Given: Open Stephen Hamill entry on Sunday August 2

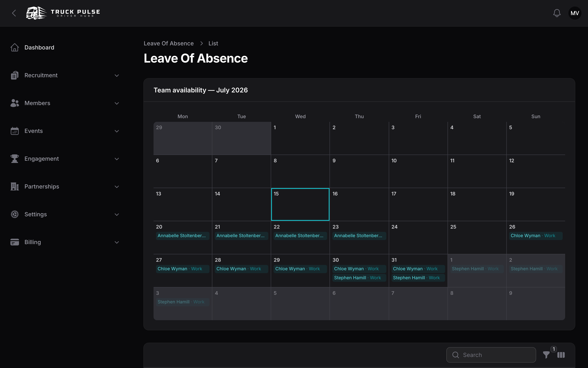Looking at the screenshot, I should coord(536,269).
